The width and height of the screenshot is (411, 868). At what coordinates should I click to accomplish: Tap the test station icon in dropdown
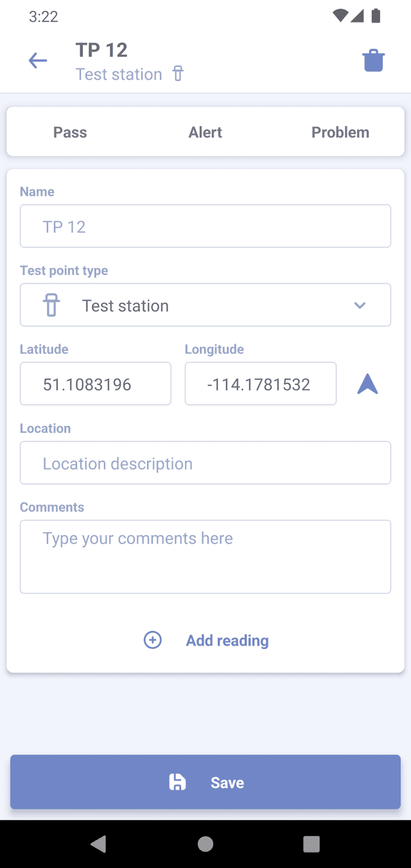[51, 305]
